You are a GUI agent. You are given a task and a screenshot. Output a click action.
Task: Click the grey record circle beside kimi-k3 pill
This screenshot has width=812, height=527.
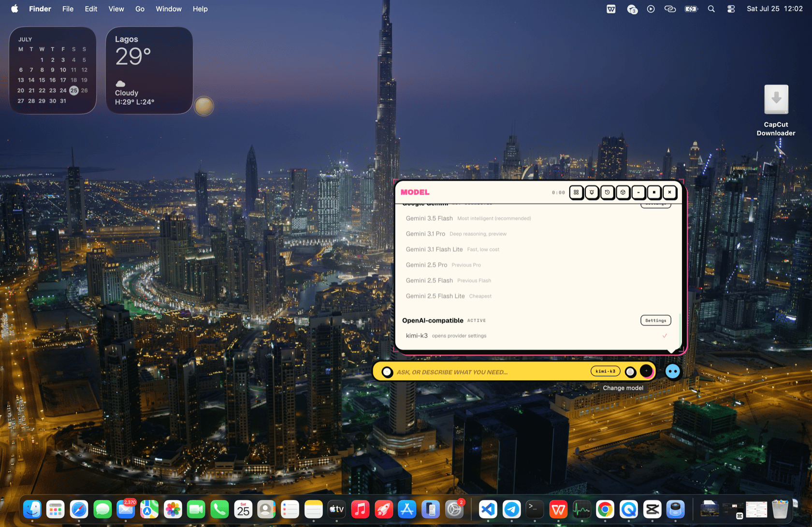point(630,372)
